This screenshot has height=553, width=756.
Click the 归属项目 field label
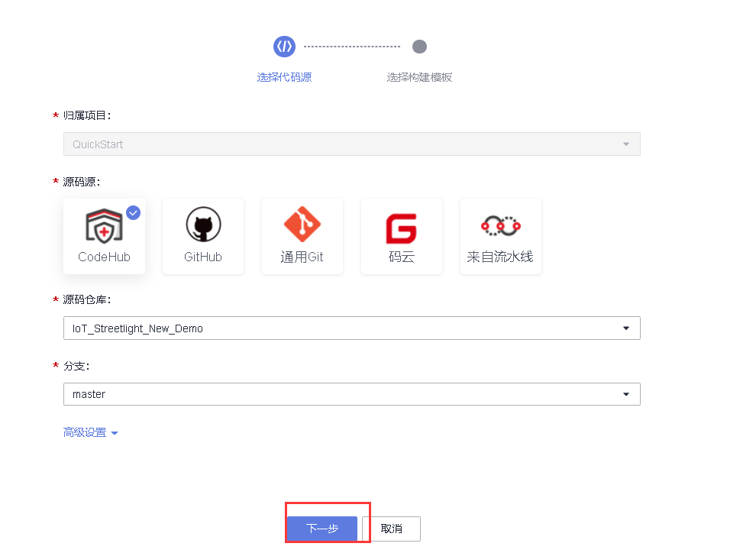pyautogui.click(x=87, y=115)
